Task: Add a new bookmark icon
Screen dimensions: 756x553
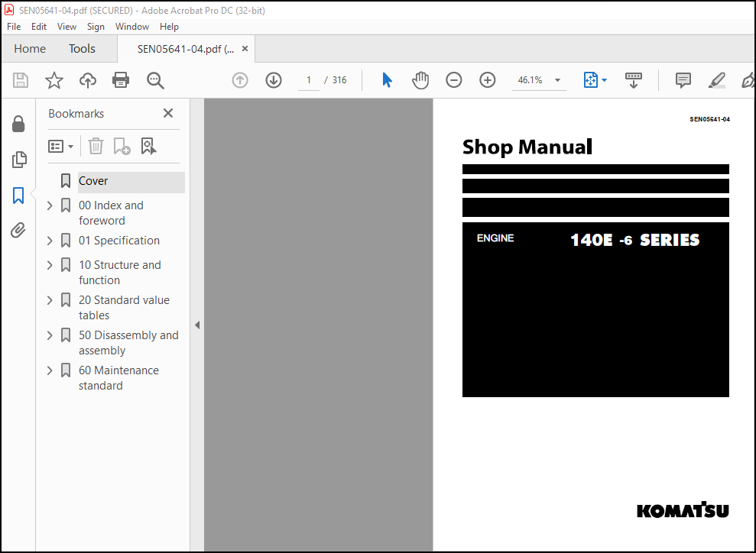Action: point(122,146)
